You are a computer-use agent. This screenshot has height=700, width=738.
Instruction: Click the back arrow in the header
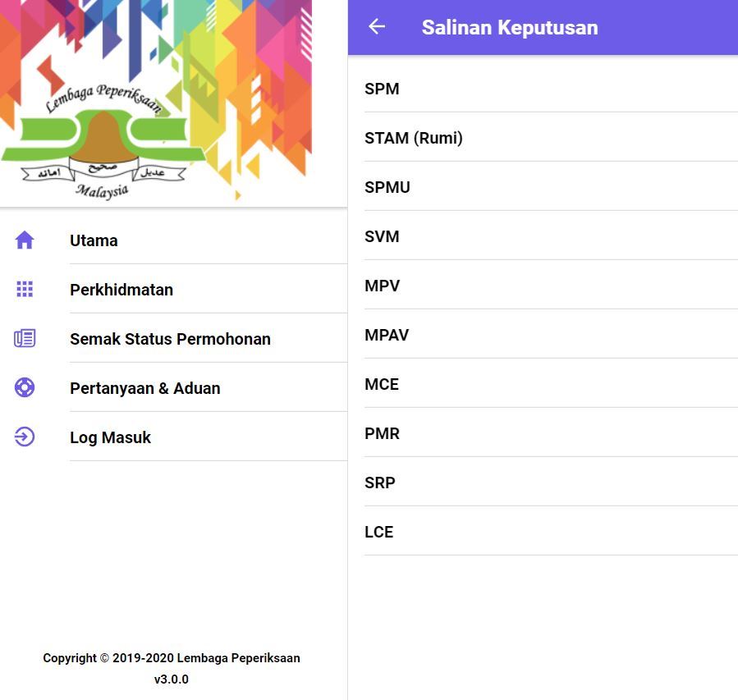[x=376, y=26]
